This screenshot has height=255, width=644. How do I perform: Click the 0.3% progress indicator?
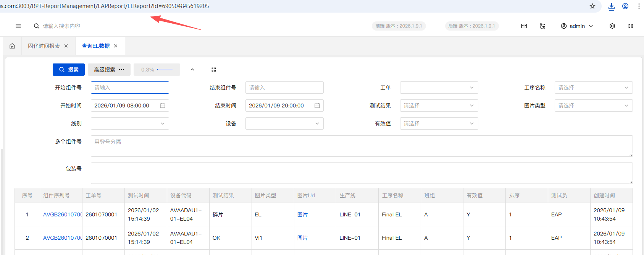tap(157, 70)
